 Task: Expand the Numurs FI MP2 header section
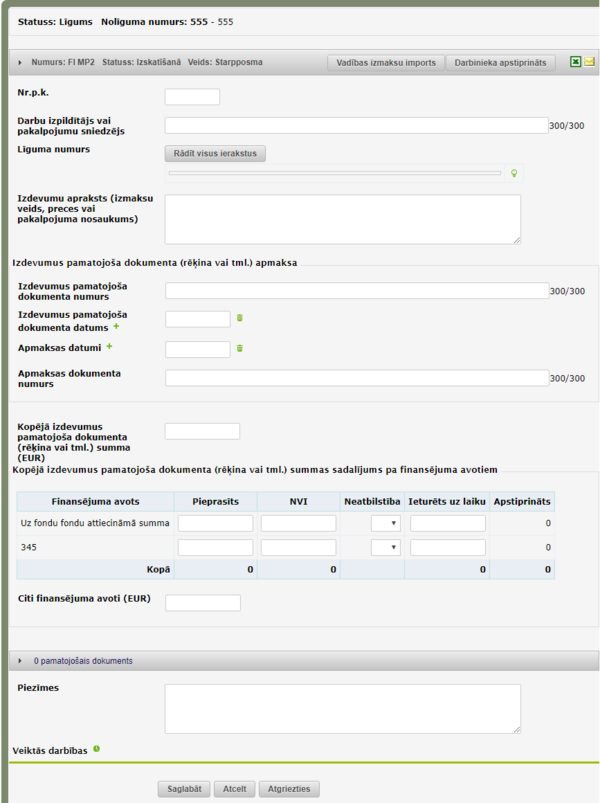tap(20, 62)
